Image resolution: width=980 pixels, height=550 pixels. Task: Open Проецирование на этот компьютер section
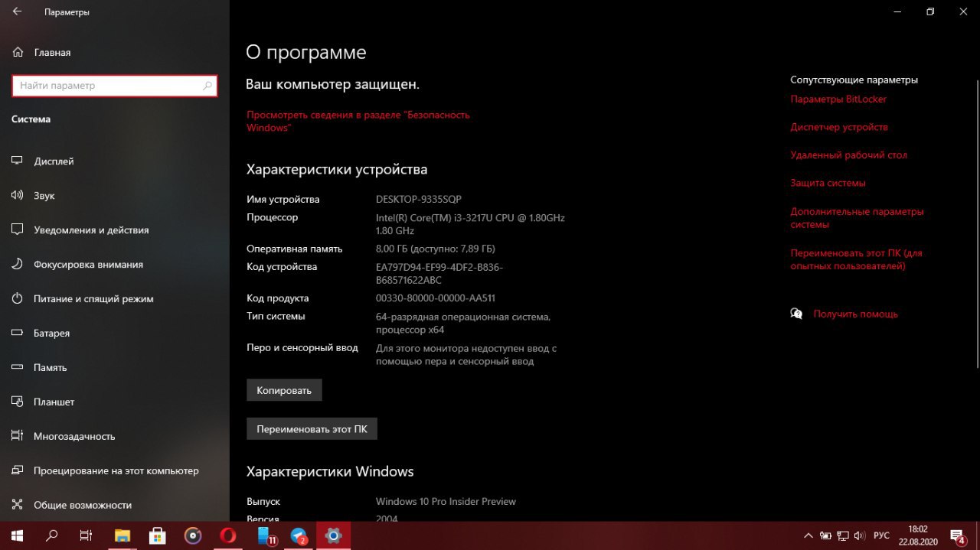click(x=115, y=471)
